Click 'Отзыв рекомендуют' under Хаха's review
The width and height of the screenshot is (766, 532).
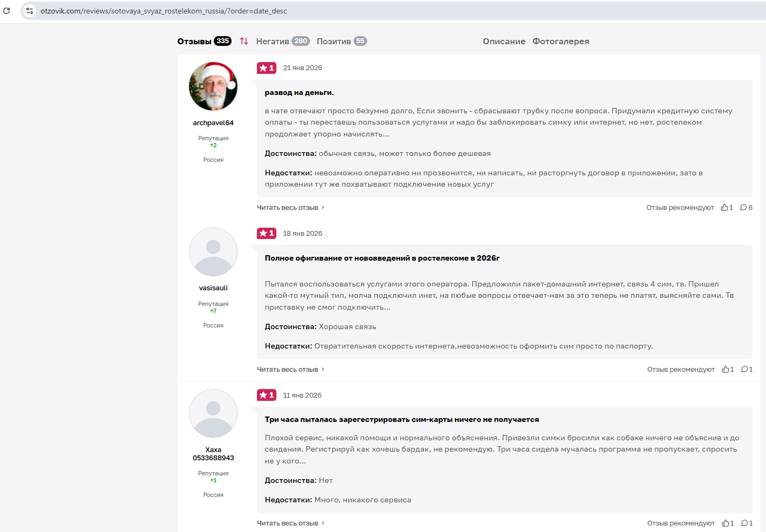[681, 523]
